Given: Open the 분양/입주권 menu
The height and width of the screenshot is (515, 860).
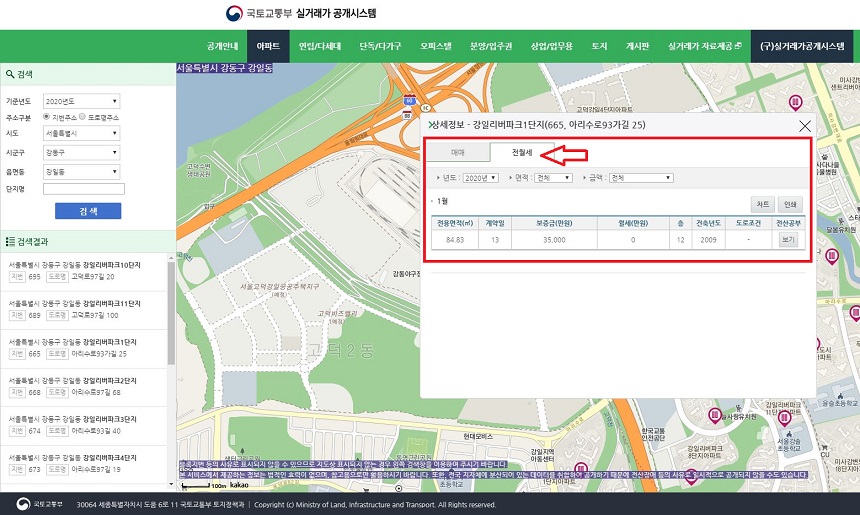Looking at the screenshot, I should click(x=491, y=46).
